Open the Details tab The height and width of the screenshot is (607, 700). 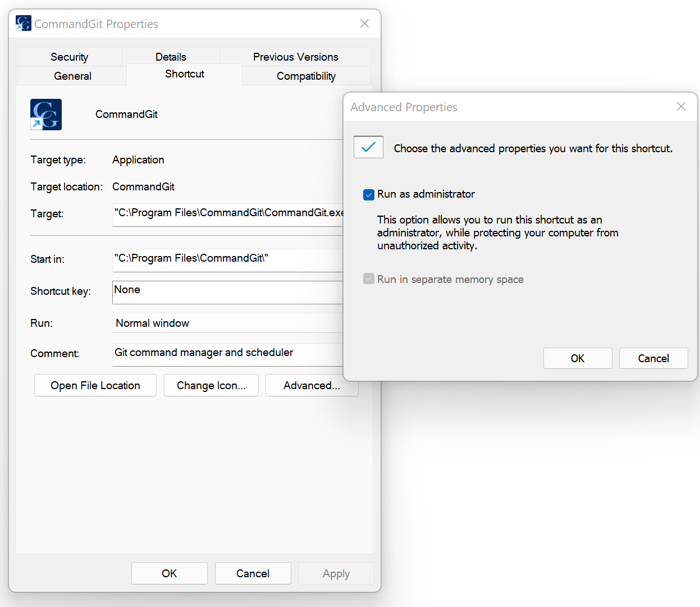171,57
